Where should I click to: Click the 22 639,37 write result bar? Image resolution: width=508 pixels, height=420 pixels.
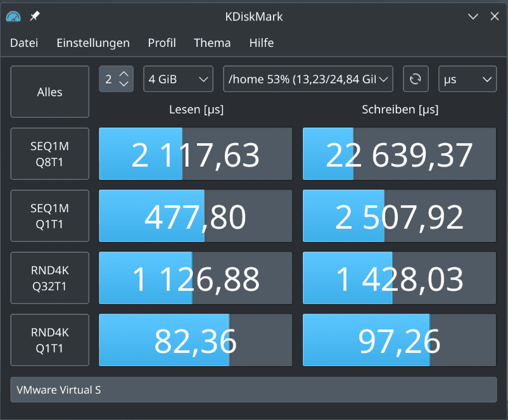pyautogui.click(x=399, y=153)
